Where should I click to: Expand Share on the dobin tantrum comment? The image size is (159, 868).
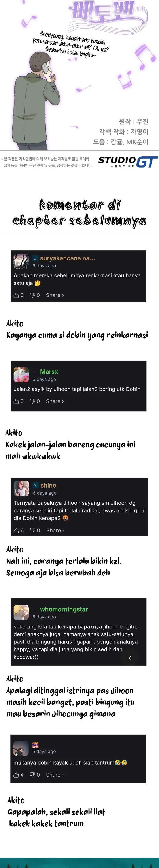tap(55, 775)
